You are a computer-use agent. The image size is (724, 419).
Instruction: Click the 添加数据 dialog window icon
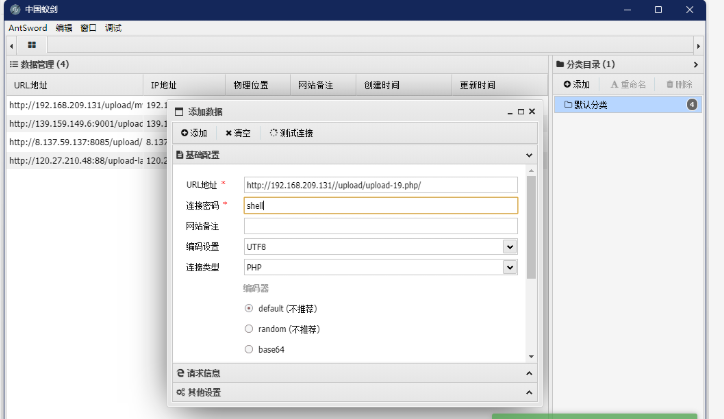(x=179, y=112)
